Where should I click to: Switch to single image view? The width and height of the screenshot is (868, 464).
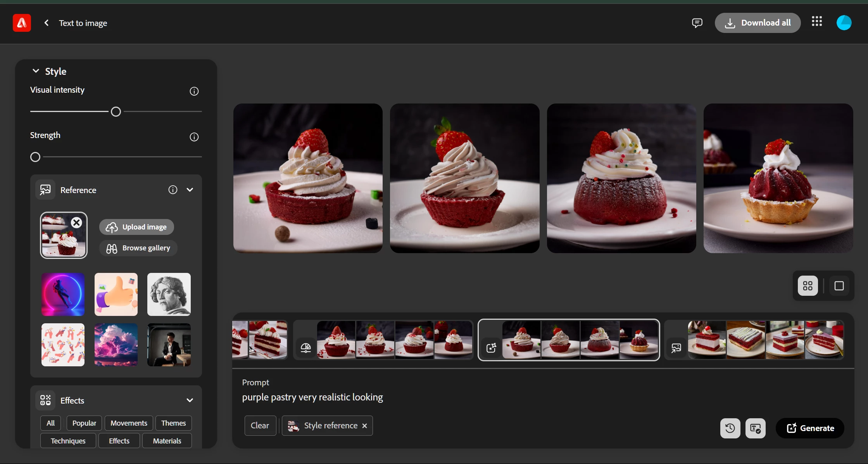click(x=839, y=286)
